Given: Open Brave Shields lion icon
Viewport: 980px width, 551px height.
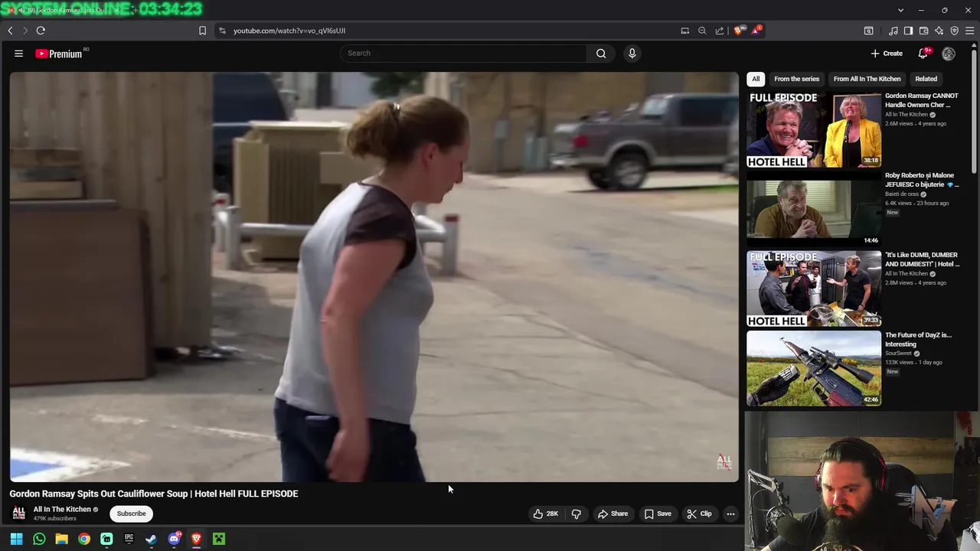Looking at the screenshot, I should [738, 31].
